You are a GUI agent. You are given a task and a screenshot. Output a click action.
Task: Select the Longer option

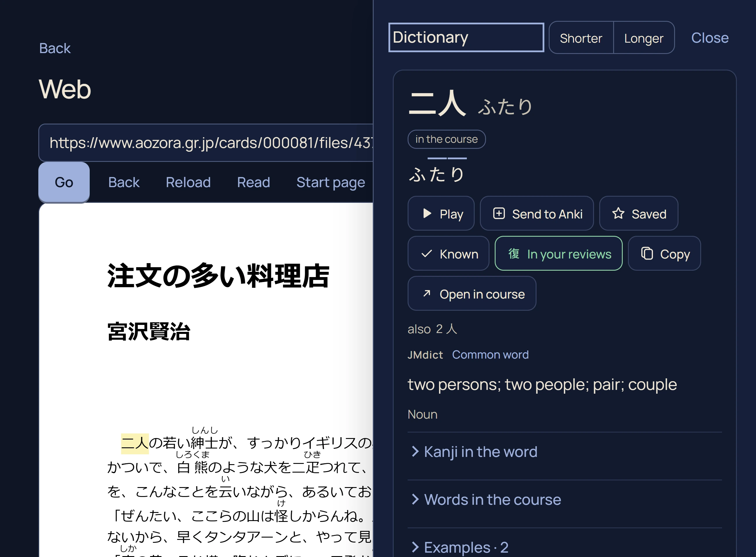(644, 38)
